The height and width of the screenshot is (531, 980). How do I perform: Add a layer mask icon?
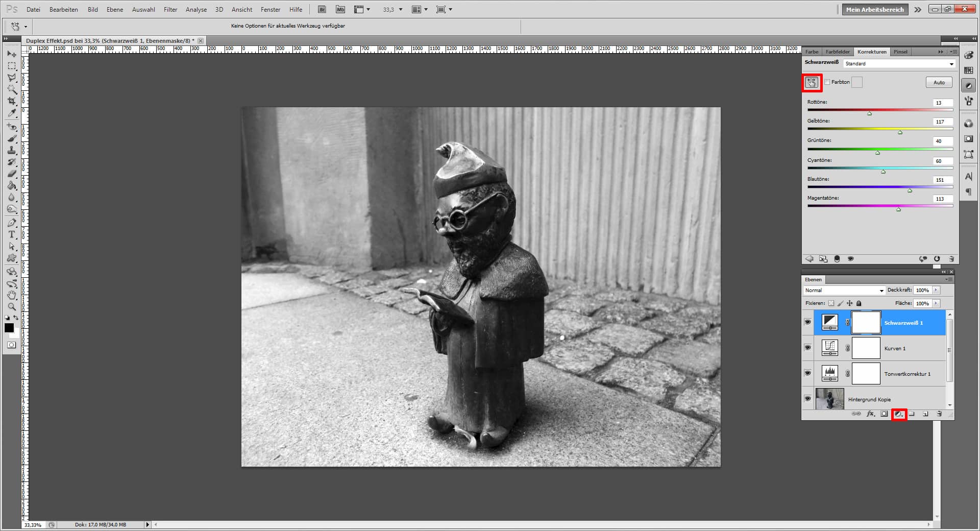click(884, 414)
